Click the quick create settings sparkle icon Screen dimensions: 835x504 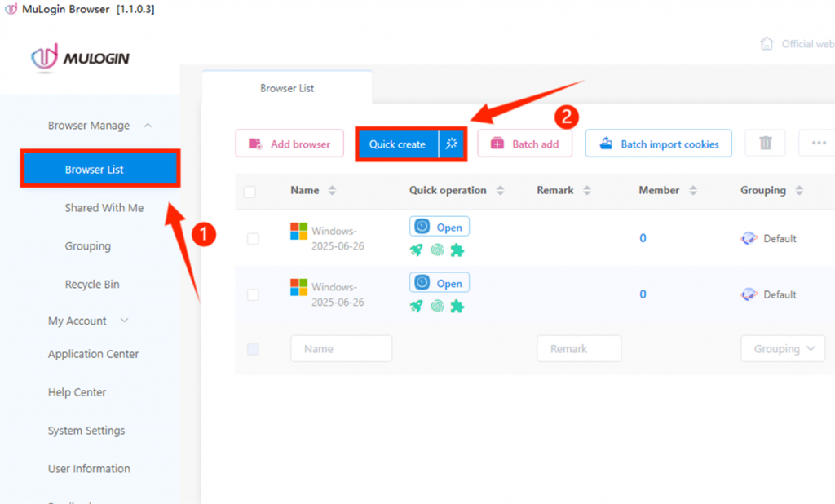(x=452, y=144)
